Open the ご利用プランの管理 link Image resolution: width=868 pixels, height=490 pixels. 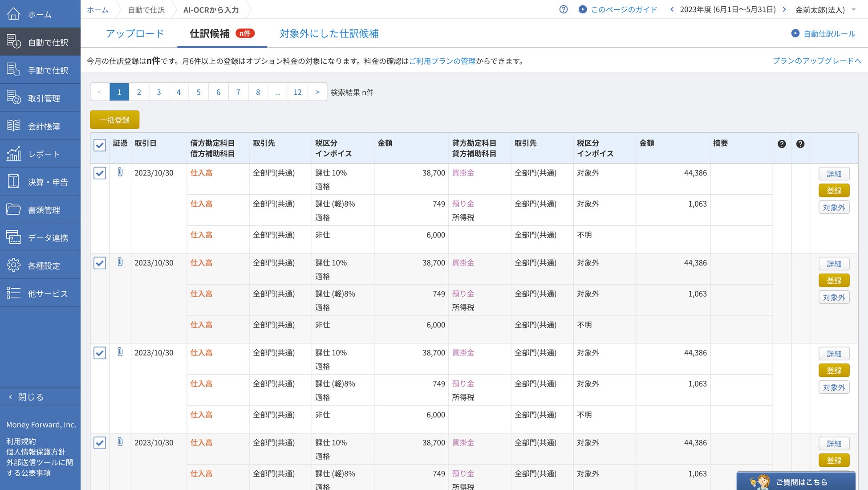[x=442, y=61]
